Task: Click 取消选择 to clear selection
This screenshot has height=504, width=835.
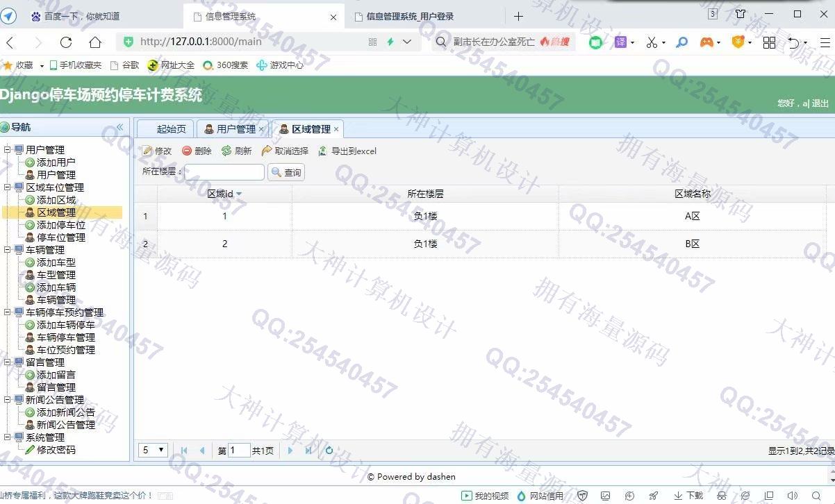Action: pos(285,151)
